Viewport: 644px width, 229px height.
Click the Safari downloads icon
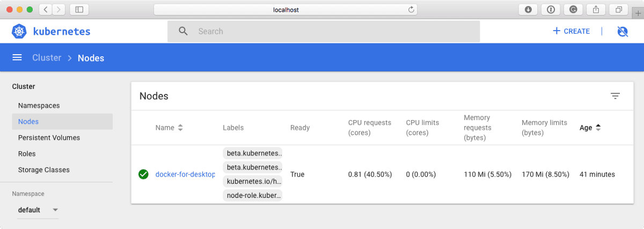(528, 10)
